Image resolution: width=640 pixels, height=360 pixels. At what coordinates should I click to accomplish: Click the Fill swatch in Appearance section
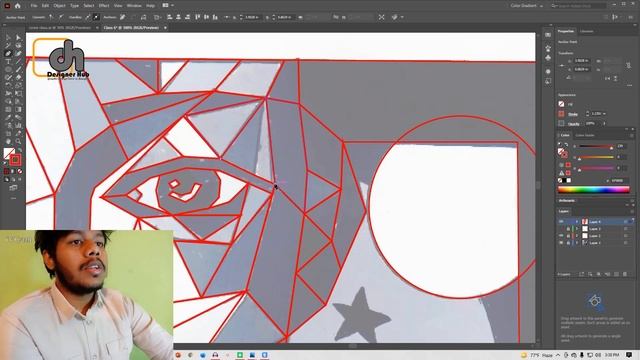click(562, 104)
